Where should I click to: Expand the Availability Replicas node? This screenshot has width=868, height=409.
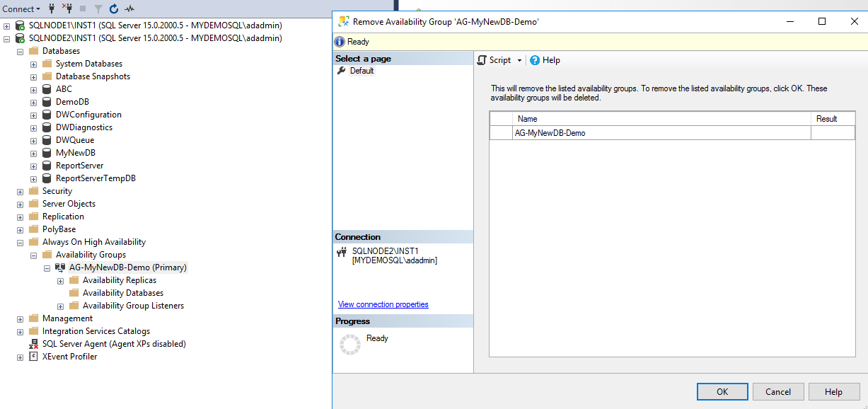pyautogui.click(x=60, y=280)
